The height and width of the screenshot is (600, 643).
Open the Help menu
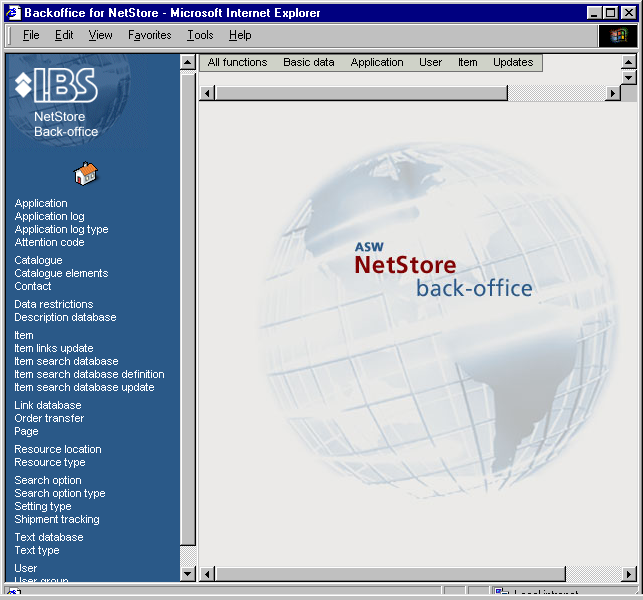(240, 35)
